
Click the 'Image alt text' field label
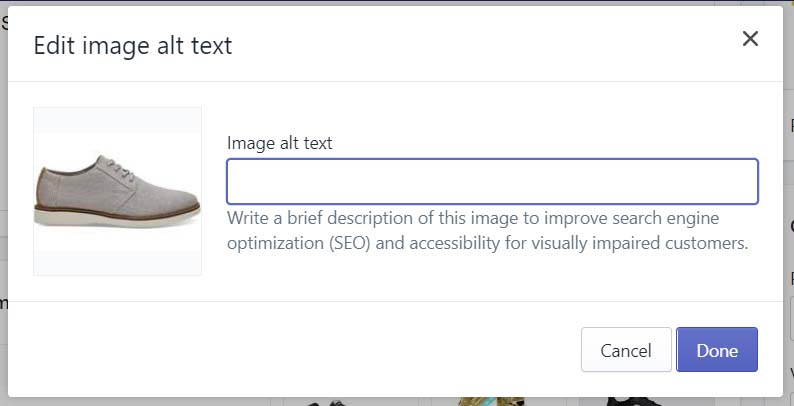[x=280, y=143]
